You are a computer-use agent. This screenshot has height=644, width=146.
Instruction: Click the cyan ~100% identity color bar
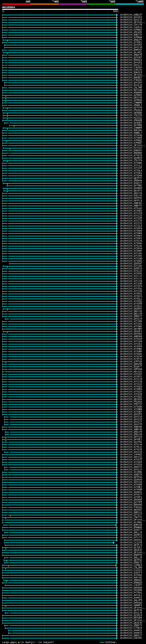point(130,4)
